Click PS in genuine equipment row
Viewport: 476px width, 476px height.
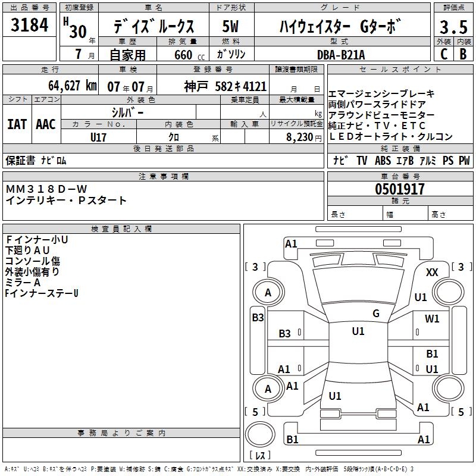[x=448, y=160]
